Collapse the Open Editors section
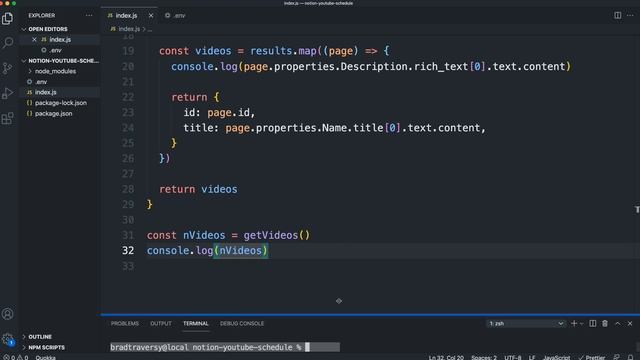640x360 pixels. click(60, 29)
